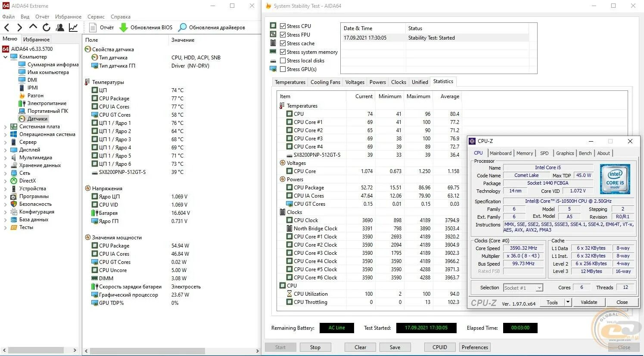This screenshot has width=644, height=356.
Task: Switch to the Temperatures tab in Stability Test
Action: (x=290, y=82)
